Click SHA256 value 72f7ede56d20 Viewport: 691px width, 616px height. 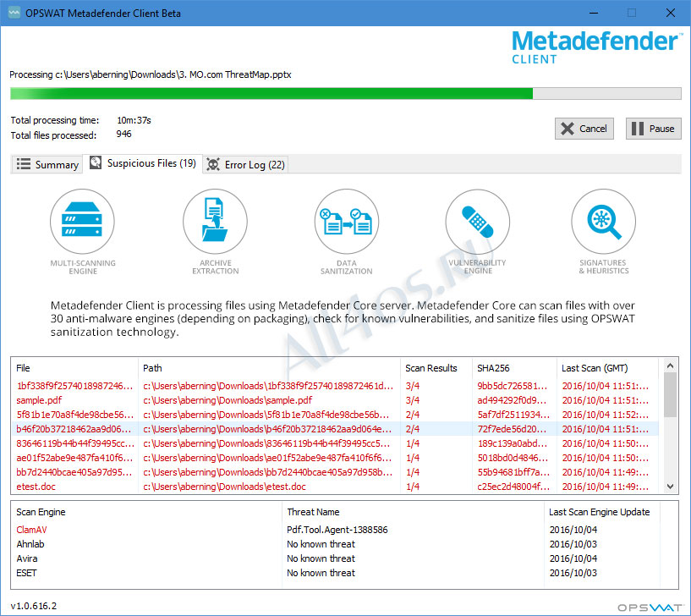512,429
